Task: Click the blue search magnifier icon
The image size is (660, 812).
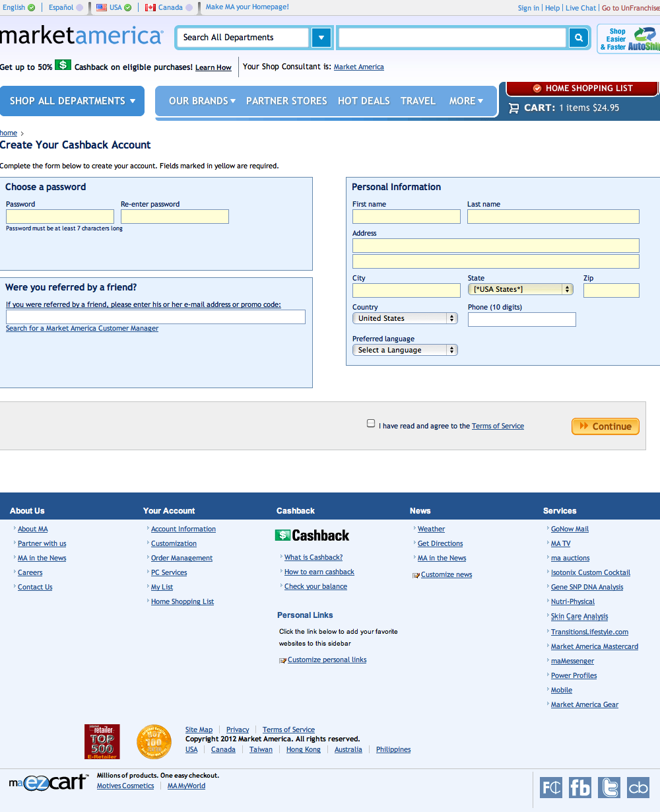Action: (x=578, y=38)
